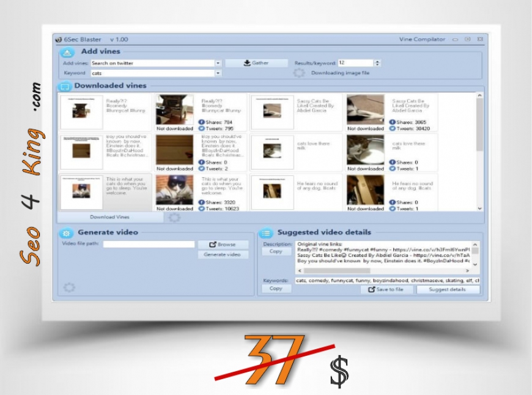The height and width of the screenshot is (395, 532).
Task: Click the Description box horizontal scrollbar thumb
Action: click(x=337, y=271)
